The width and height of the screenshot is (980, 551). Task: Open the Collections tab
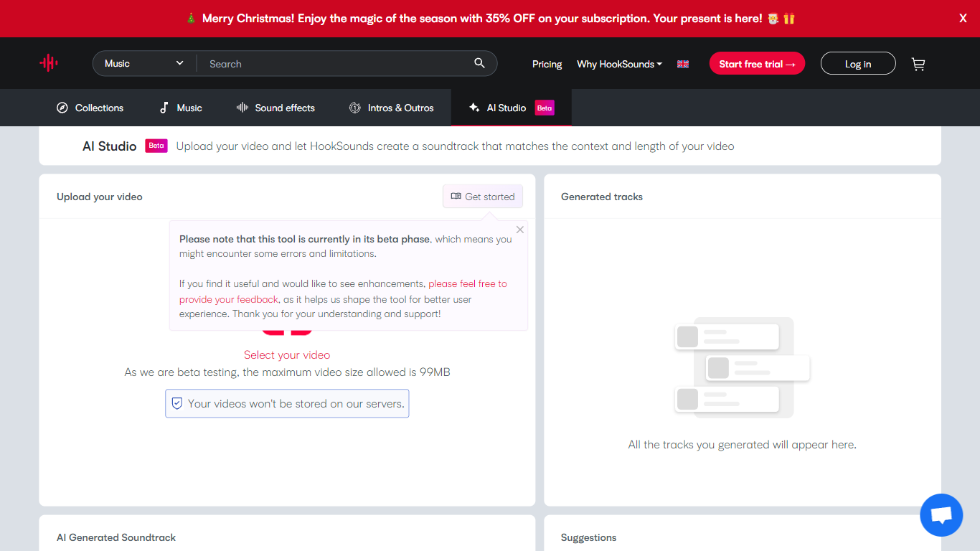point(90,108)
